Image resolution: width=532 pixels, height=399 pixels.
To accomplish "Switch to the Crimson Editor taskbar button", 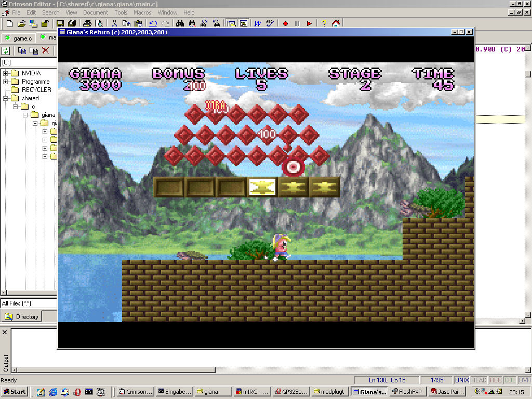I will click(x=136, y=392).
